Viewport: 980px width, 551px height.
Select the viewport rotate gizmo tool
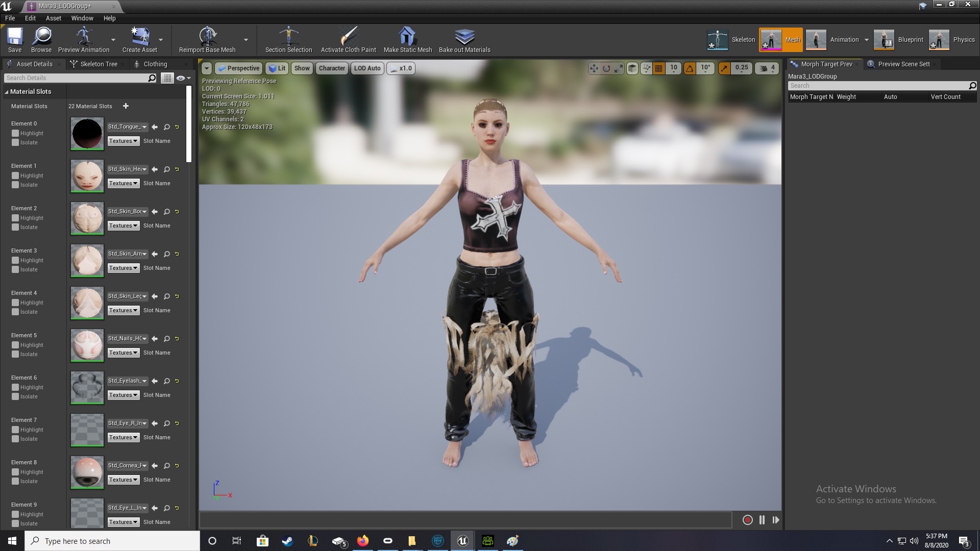[606, 68]
